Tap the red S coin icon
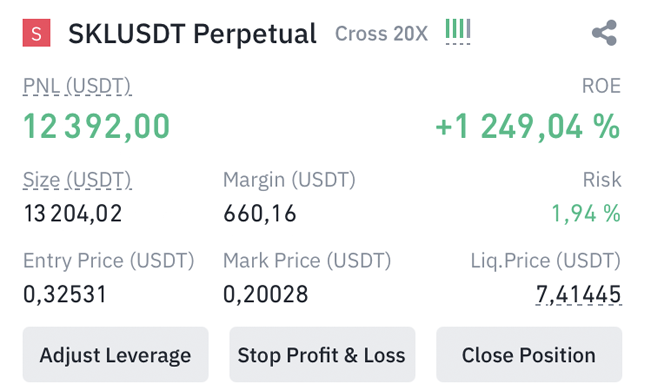Viewport: 648px width, 390px height. [36, 33]
